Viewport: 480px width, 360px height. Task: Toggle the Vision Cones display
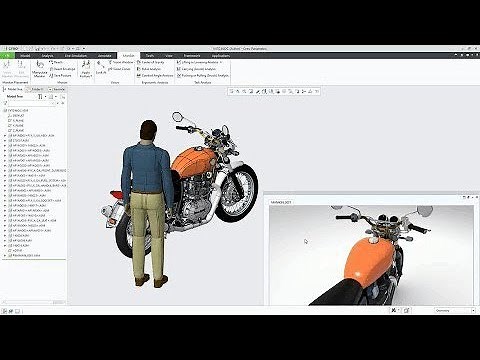coord(120,69)
